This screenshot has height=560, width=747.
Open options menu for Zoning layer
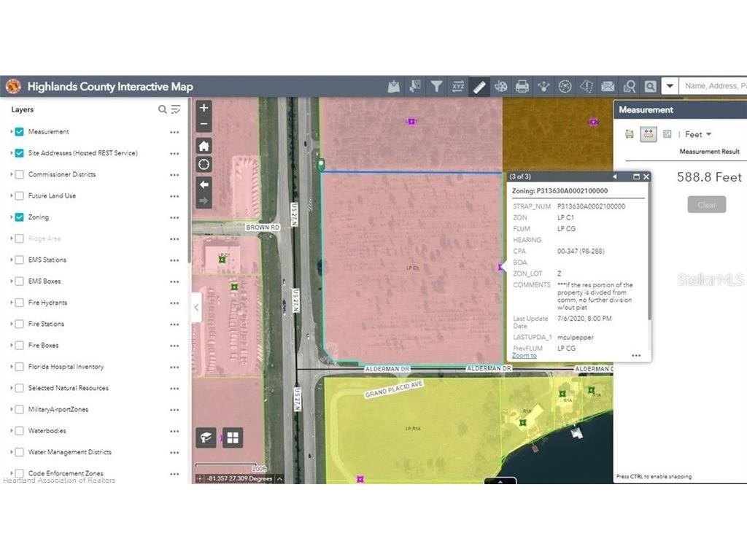pyautogui.click(x=174, y=217)
